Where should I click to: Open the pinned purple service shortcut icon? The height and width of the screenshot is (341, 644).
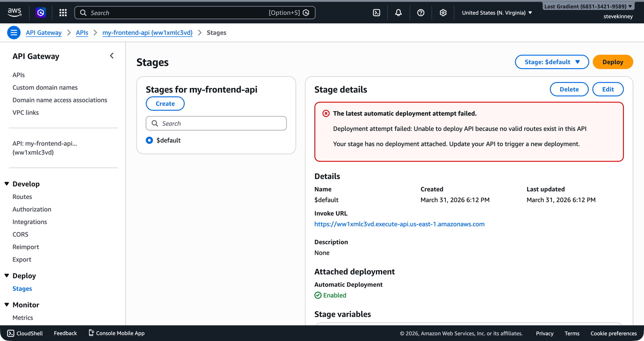coord(41,13)
